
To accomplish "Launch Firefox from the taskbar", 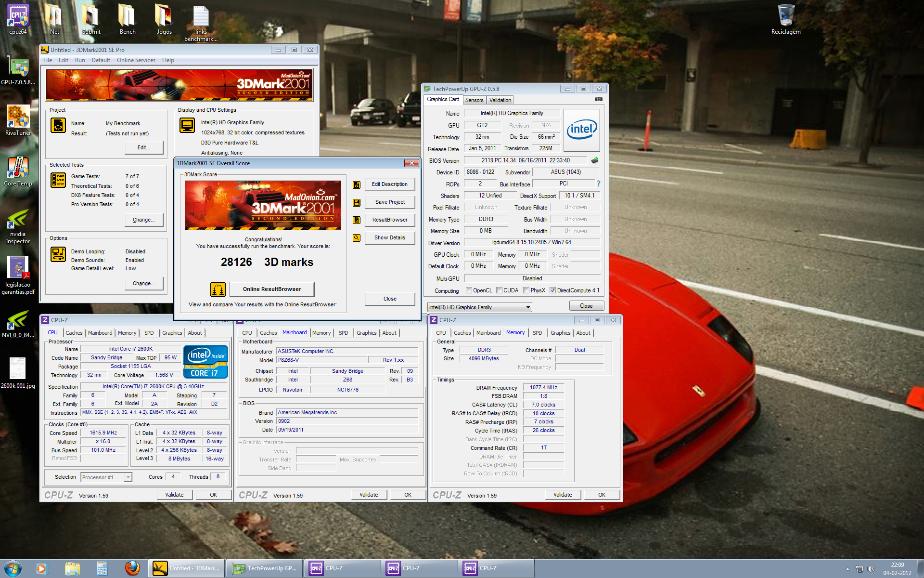I will pyautogui.click(x=132, y=568).
